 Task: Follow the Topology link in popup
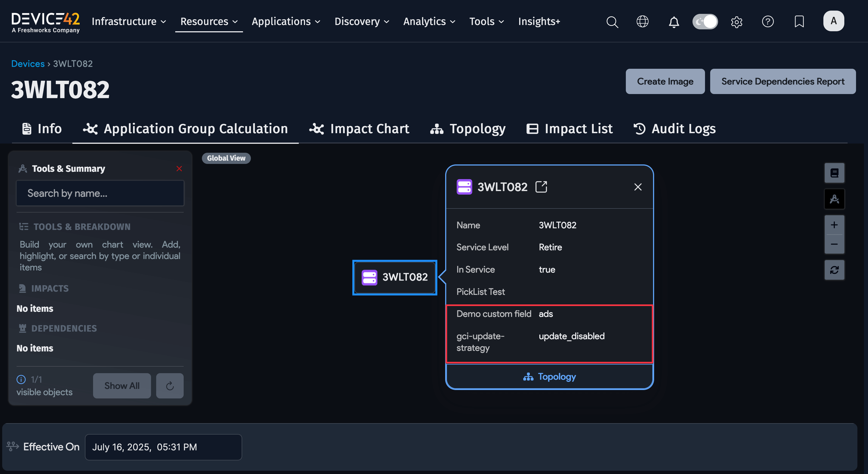click(x=549, y=376)
